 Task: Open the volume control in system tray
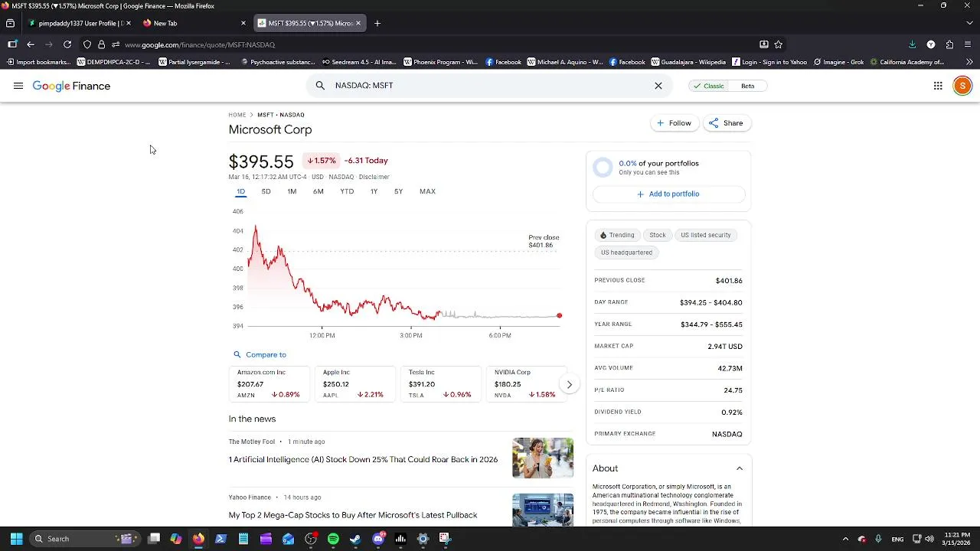[x=929, y=539]
